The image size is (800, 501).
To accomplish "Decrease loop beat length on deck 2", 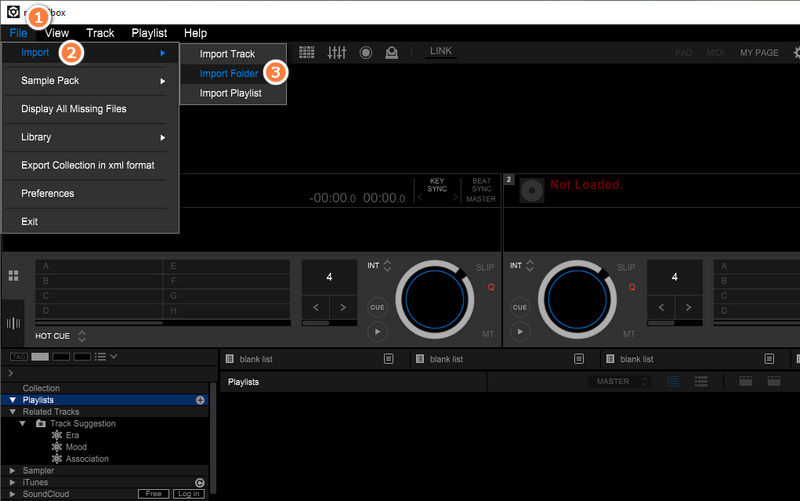I will pos(661,307).
